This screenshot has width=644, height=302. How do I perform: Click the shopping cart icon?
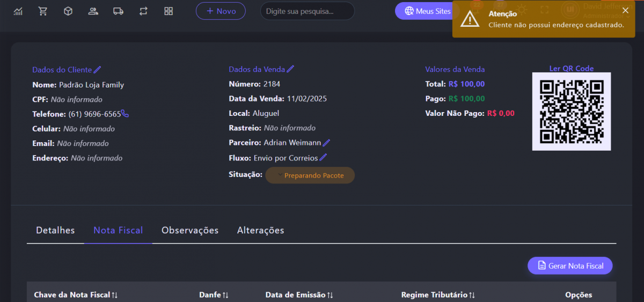pyautogui.click(x=43, y=11)
